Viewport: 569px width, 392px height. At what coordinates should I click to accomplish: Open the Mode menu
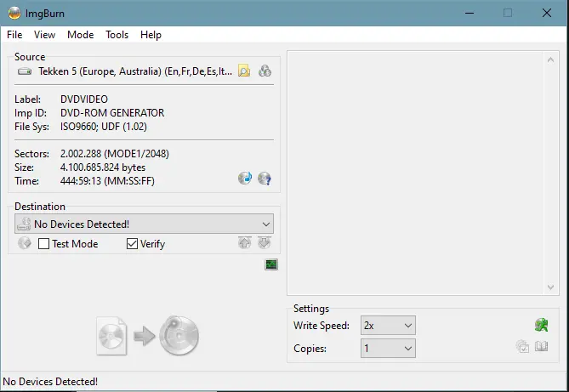click(x=81, y=35)
